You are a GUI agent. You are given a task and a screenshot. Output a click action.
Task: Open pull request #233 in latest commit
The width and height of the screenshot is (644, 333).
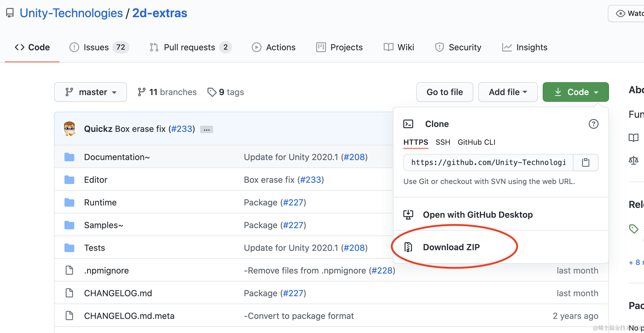point(182,129)
